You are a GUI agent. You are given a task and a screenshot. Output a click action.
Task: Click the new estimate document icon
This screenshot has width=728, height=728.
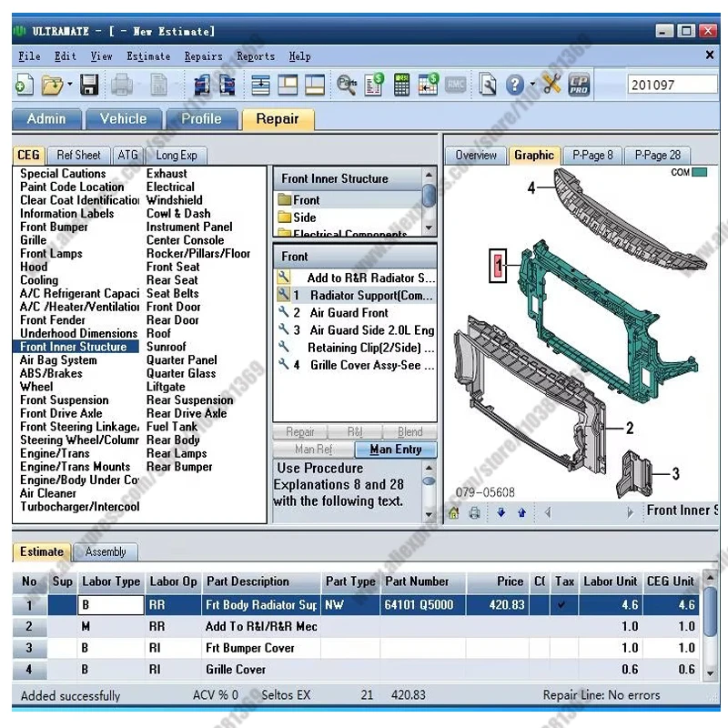(x=25, y=85)
